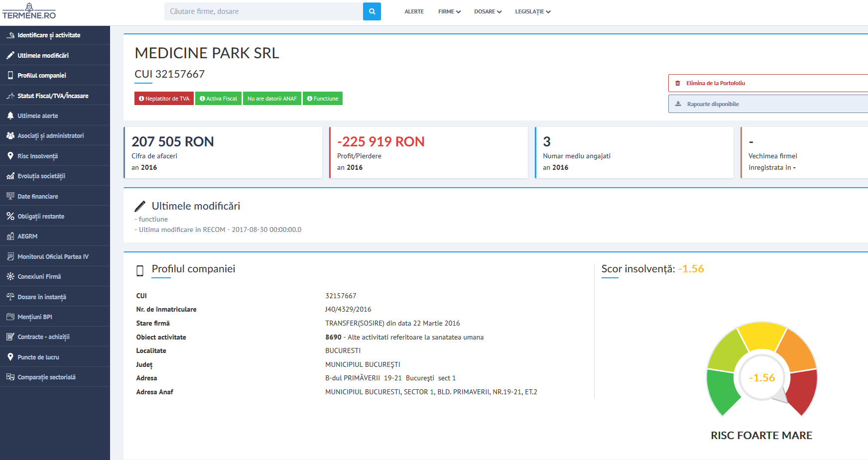Viewport: 868px width, 460px height.
Task: Expand the LEGISLAȚIE dropdown
Action: [x=532, y=11]
